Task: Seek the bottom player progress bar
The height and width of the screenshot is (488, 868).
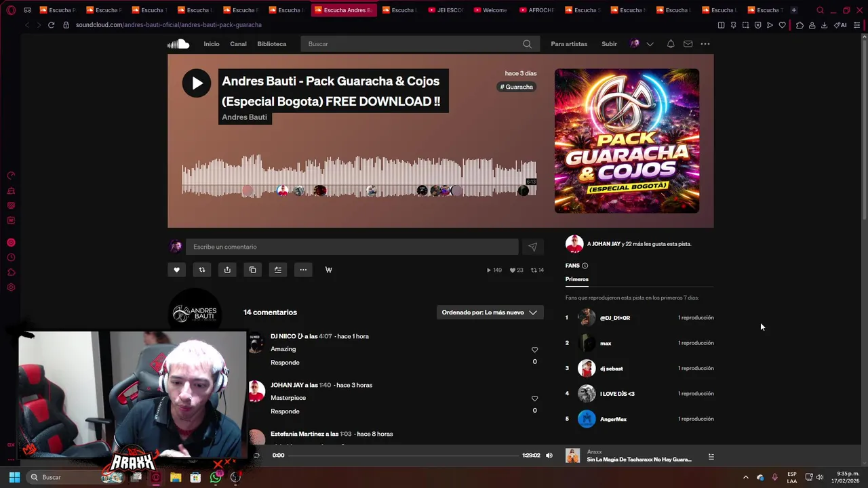Action: pos(404,455)
